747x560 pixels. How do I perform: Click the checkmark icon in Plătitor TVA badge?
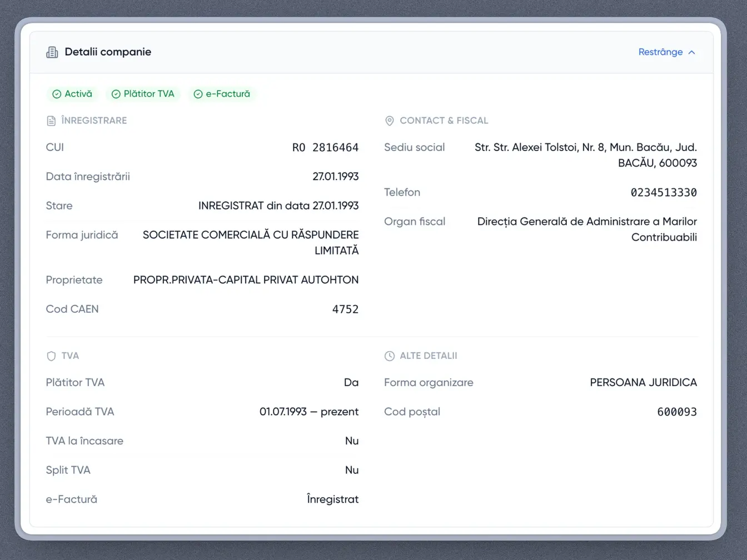pyautogui.click(x=116, y=94)
